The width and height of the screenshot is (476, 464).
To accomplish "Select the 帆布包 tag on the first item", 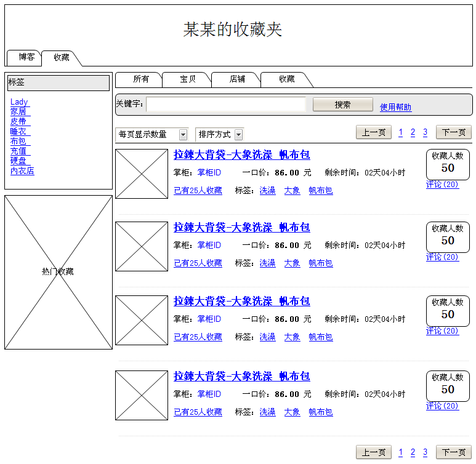I will pos(321,191).
